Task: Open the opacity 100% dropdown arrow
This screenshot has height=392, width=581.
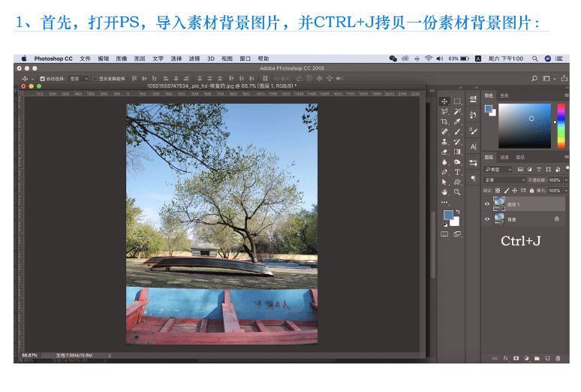Action: (566, 180)
